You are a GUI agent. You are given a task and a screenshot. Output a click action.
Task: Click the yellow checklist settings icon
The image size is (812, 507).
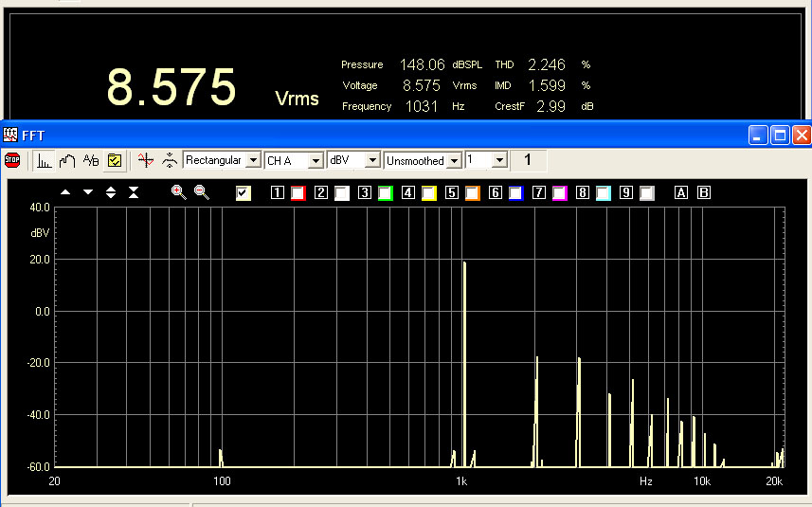point(114,160)
